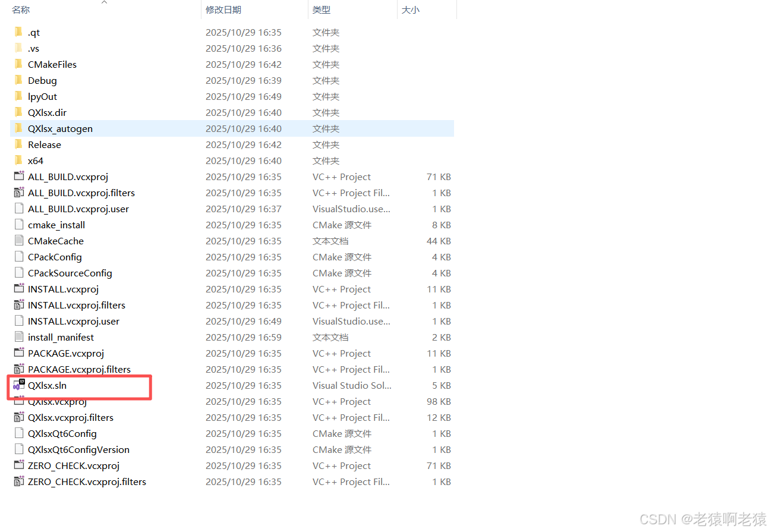769x532 pixels.
Task: Select the QXlsx.vcxproj file name
Action: [57, 401]
